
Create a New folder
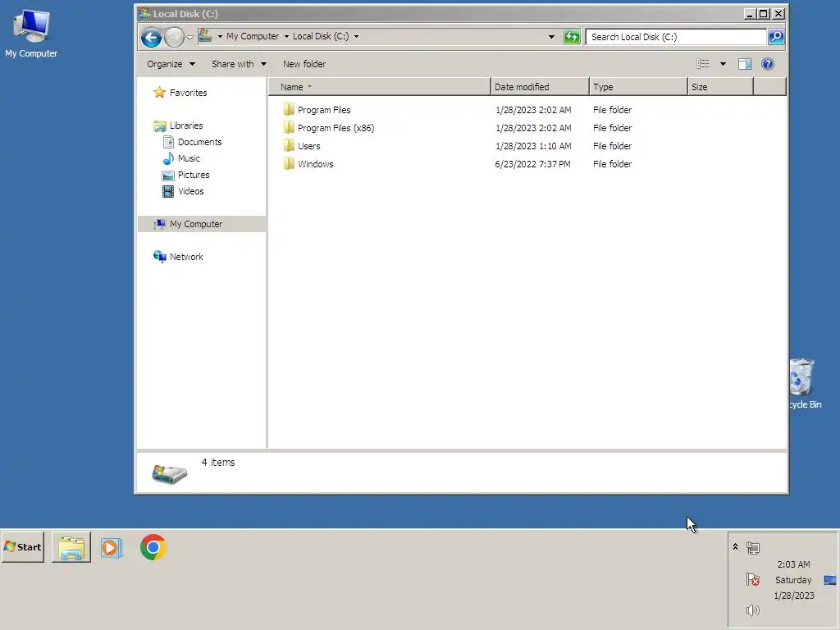(x=304, y=64)
